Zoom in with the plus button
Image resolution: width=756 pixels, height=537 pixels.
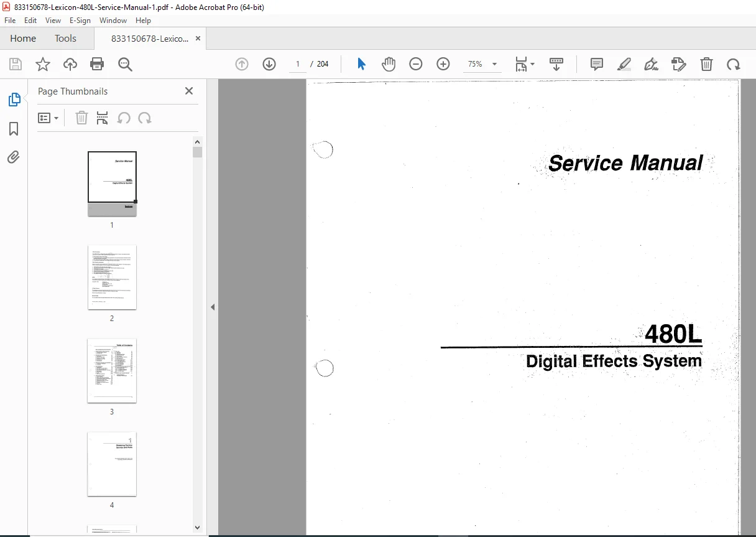443,64
